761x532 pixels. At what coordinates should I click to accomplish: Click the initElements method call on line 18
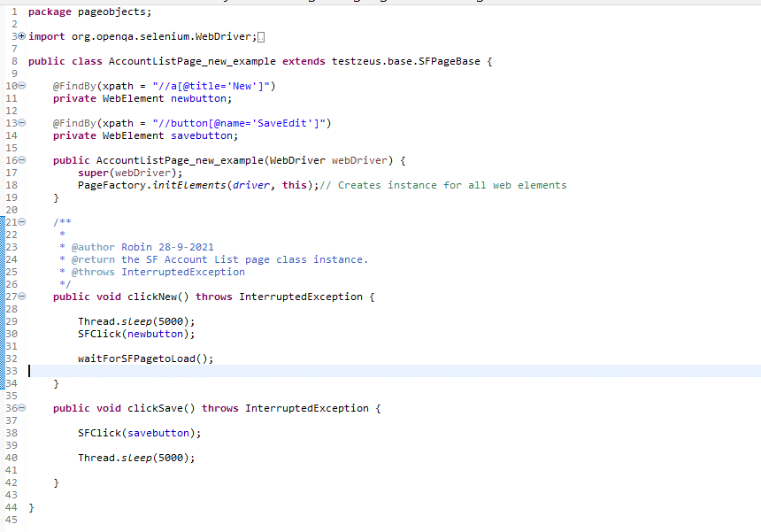click(189, 185)
